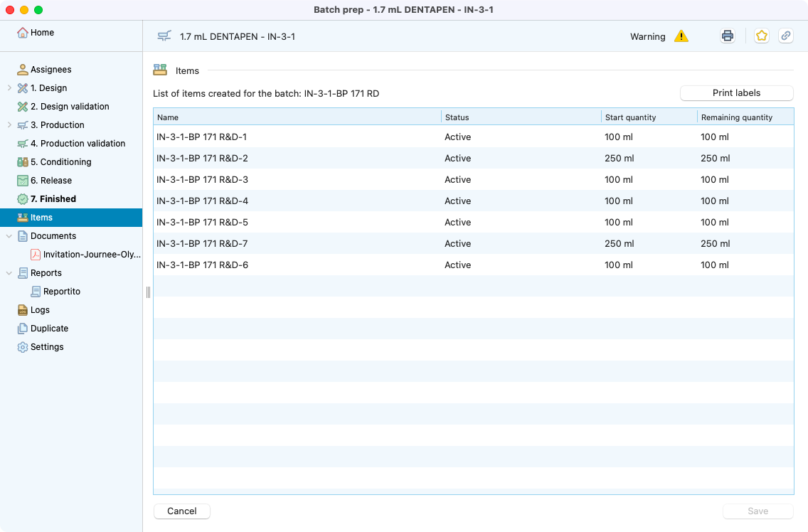Click the start quantity of R&D-4
The width and height of the screenshot is (808, 532).
point(618,201)
